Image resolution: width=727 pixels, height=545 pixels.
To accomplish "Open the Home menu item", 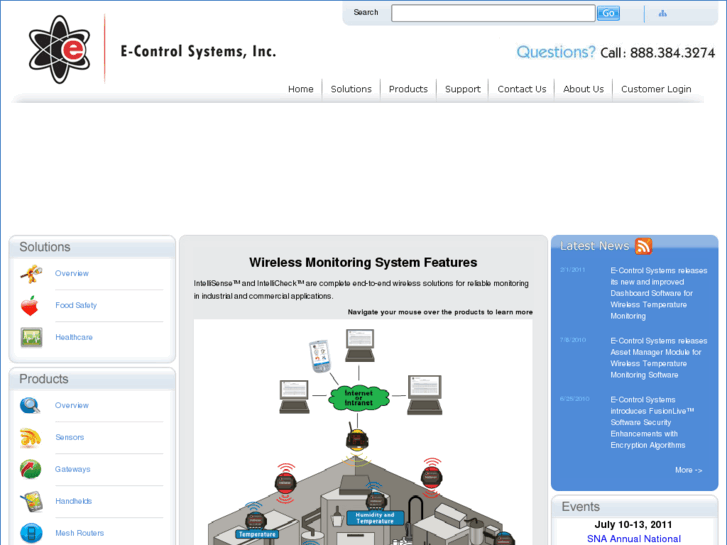I will click(x=300, y=89).
